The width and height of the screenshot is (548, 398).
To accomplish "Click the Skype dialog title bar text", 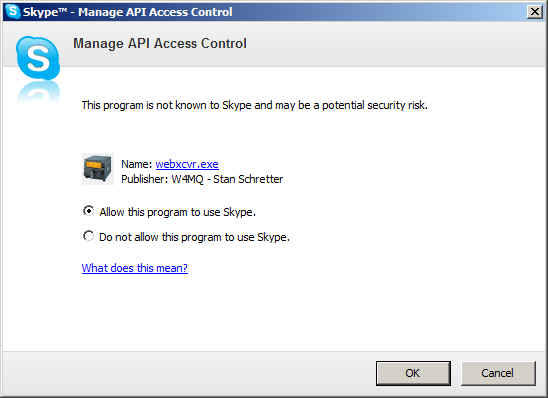I will click(128, 12).
